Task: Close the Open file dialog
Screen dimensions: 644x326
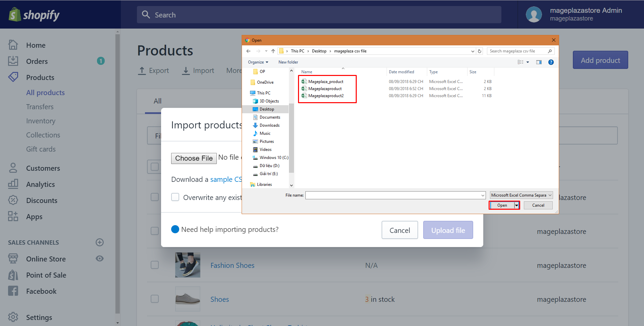Action: click(x=554, y=40)
